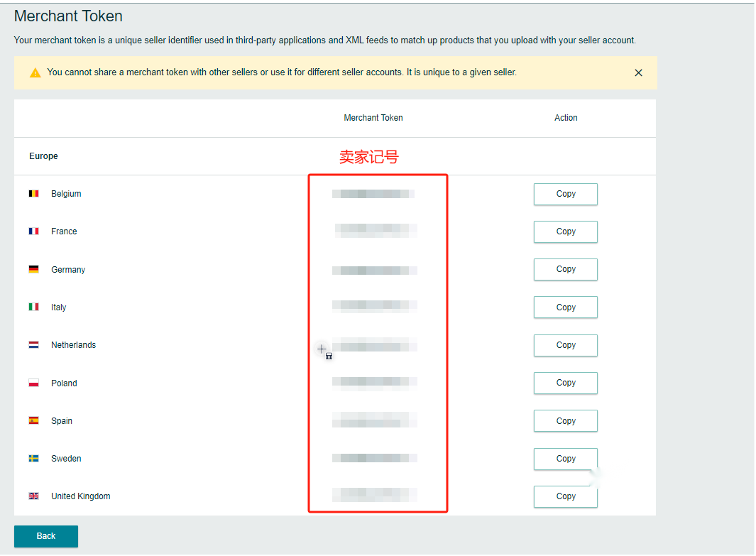Click the Belgium flag icon
The width and height of the screenshot is (756, 556).
(34, 193)
